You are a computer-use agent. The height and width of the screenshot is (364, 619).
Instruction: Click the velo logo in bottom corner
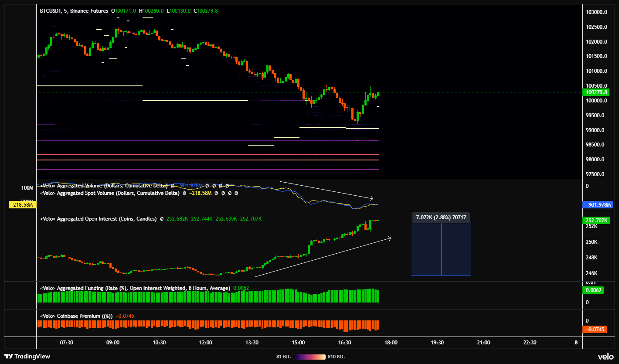pos(605,356)
